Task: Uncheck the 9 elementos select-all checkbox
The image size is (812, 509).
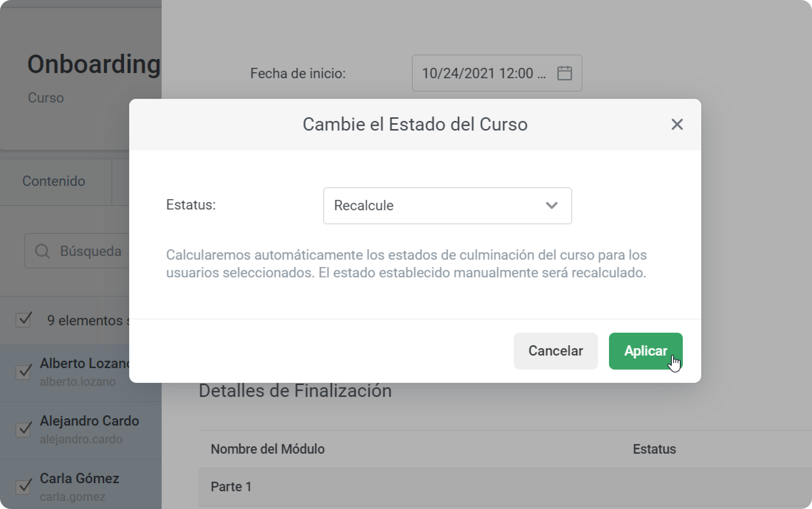Action: click(24, 320)
